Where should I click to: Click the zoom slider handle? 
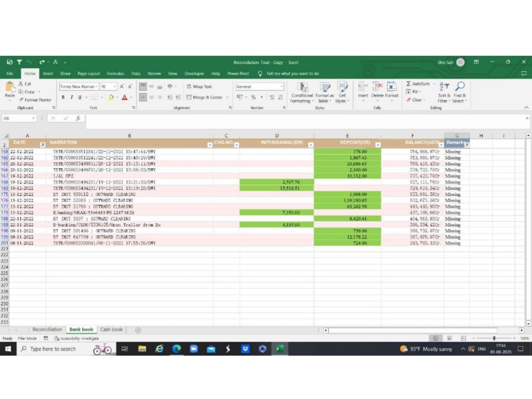point(494,338)
